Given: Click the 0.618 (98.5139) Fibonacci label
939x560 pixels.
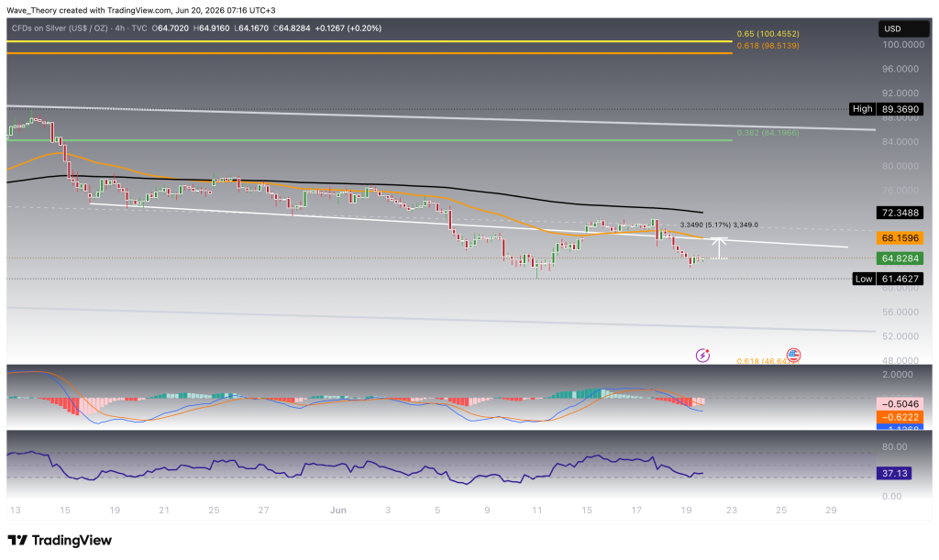Looking at the screenshot, I should [768, 46].
